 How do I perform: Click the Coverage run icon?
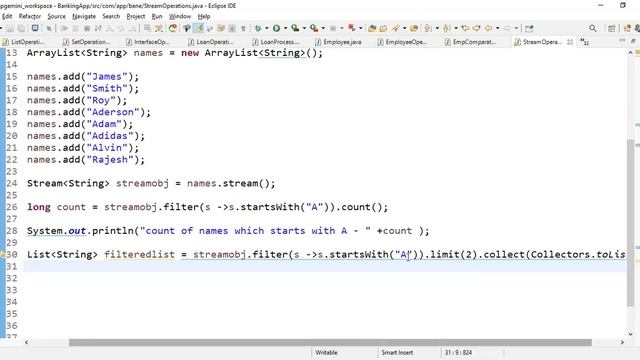[295, 28]
